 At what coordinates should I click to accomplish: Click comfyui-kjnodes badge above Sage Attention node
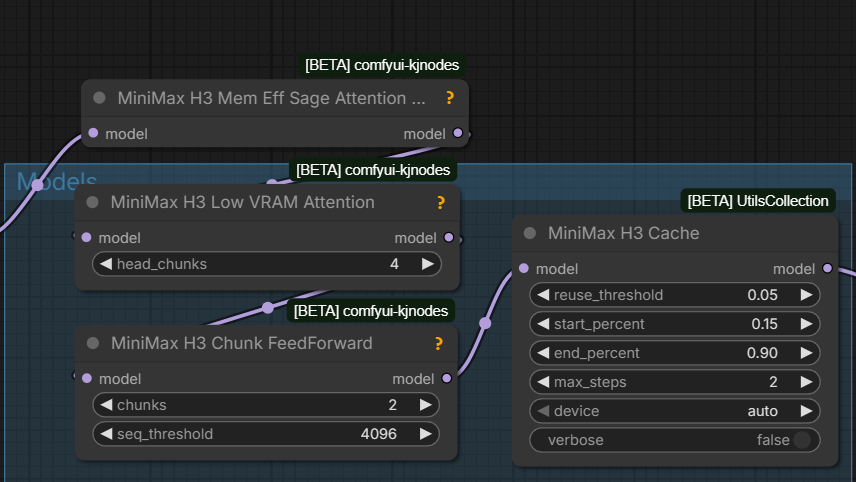(x=382, y=65)
